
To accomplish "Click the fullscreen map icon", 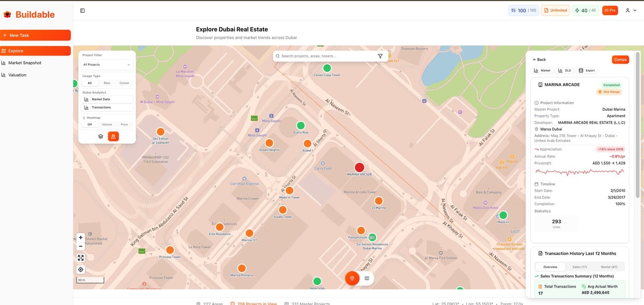I will click(x=80, y=258).
